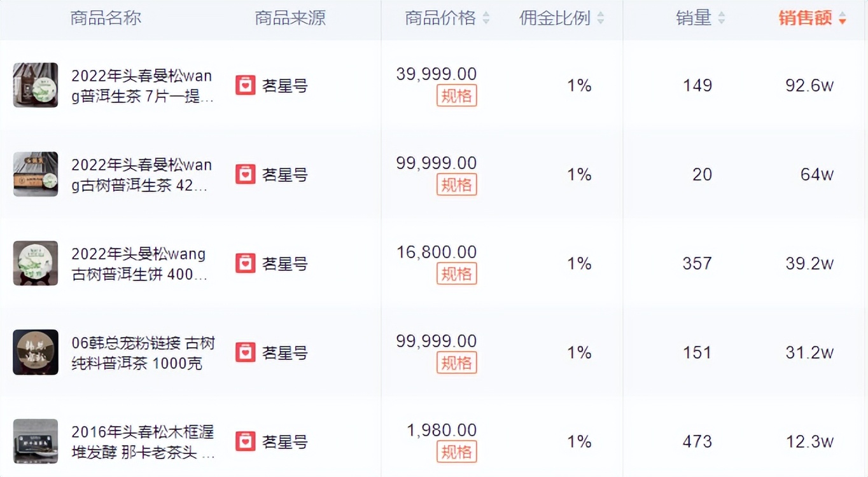Select the store source icon on the third product row
This screenshot has width=868, height=477.
pos(245,263)
